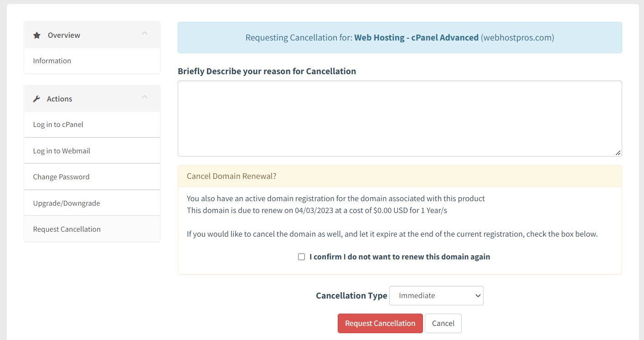Select Log in to cPanel
This screenshot has width=644, height=340.
tap(58, 124)
